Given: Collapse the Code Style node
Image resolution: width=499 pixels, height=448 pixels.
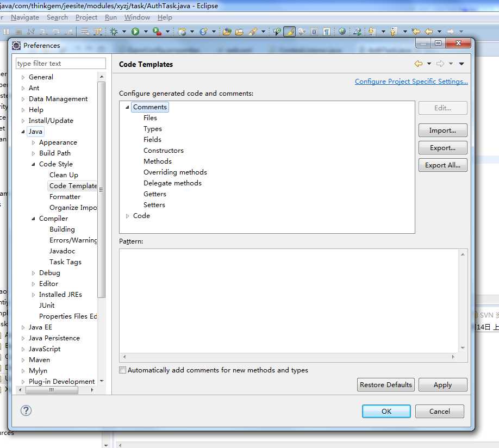Looking at the screenshot, I should 33,164.
